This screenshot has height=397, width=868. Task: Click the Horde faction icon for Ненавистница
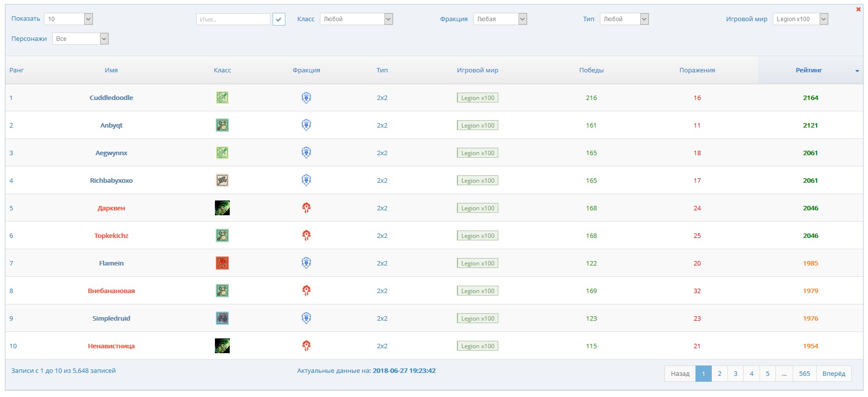point(306,346)
